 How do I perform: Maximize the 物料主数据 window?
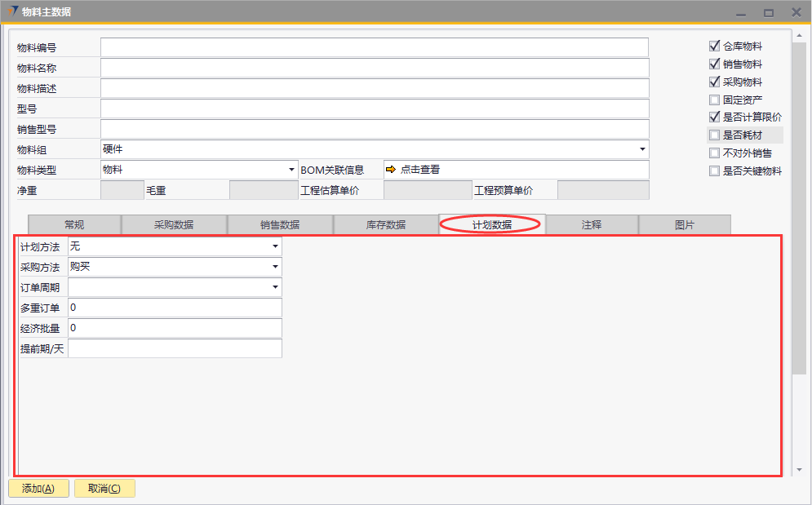click(768, 13)
